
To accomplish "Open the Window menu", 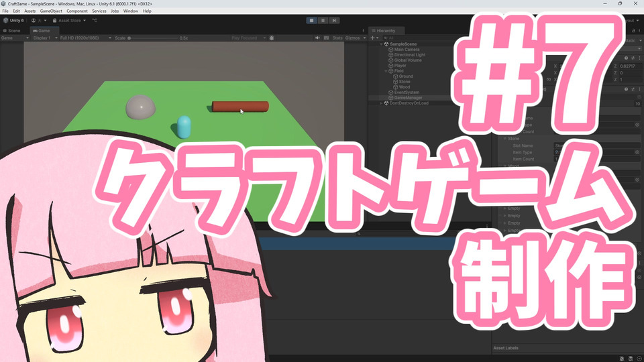I will (131, 11).
